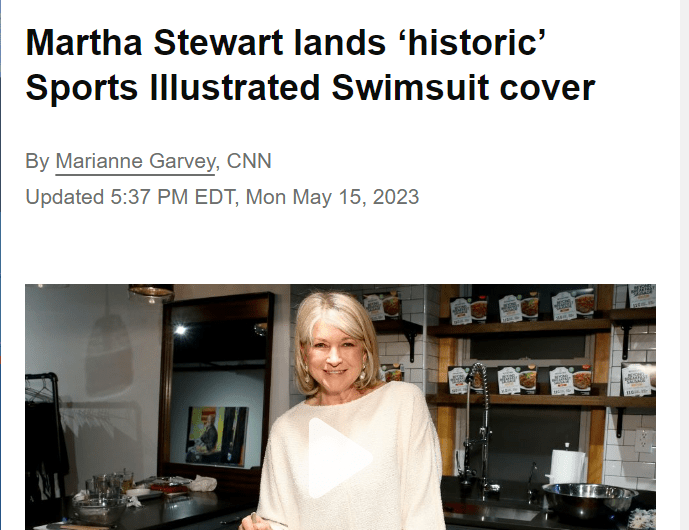Select the updated timestamp text line

click(x=222, y=197)
